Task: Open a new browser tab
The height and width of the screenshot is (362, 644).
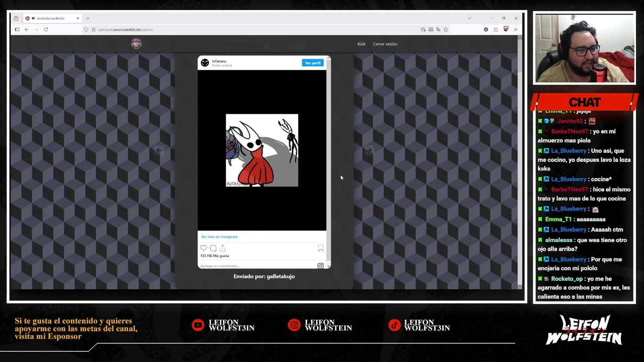Action: [88, 18]
